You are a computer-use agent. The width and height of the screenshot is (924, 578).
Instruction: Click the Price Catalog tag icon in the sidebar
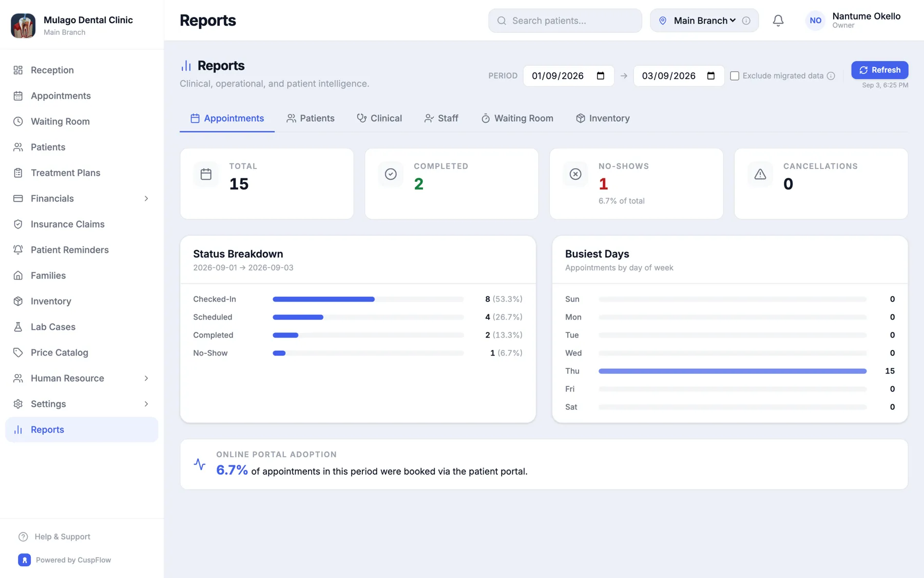point(18,352)
